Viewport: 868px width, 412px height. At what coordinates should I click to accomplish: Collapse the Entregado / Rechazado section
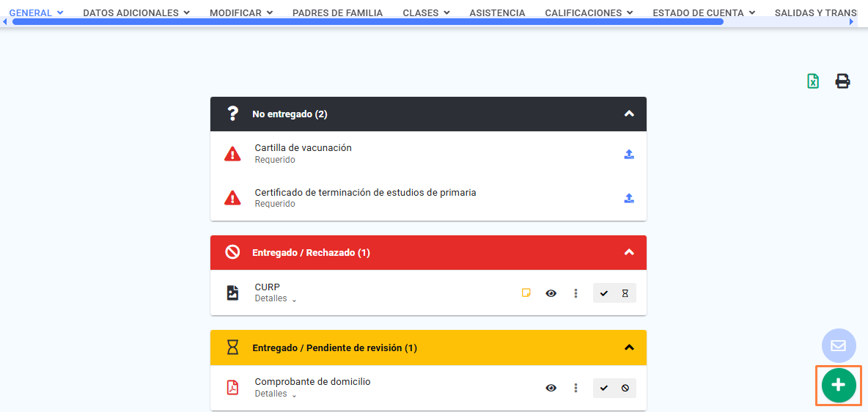628,252
